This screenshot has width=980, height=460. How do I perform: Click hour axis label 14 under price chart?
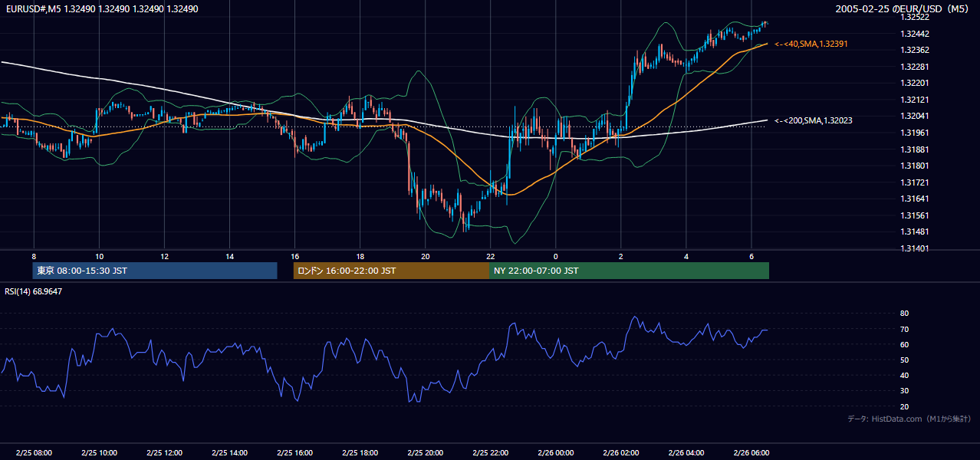pos(229,256)
